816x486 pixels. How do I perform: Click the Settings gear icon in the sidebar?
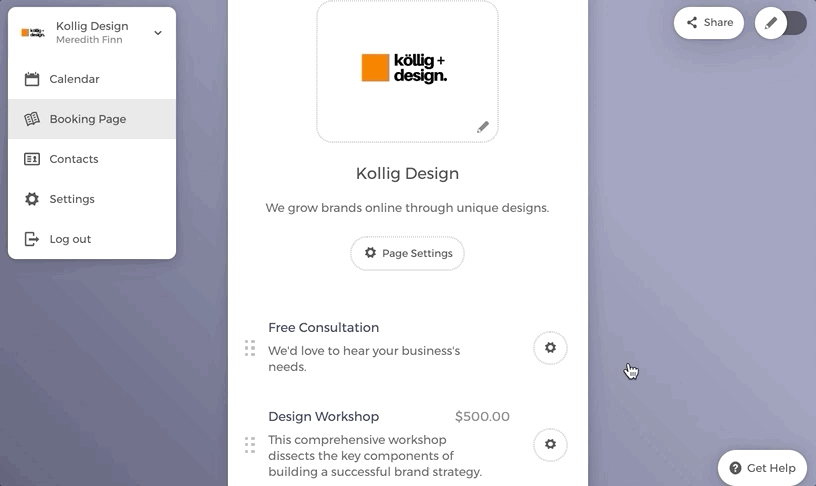point(32,199)
